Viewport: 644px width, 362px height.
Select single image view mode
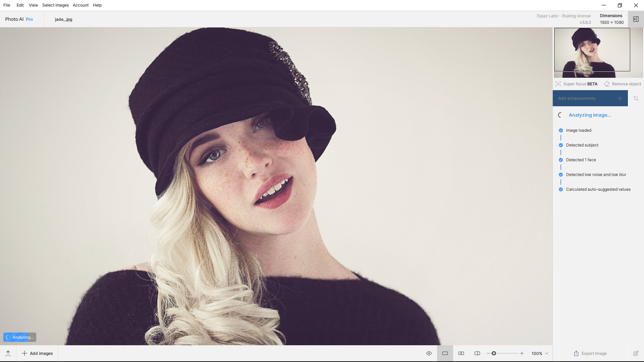click(x=445, y=353)
